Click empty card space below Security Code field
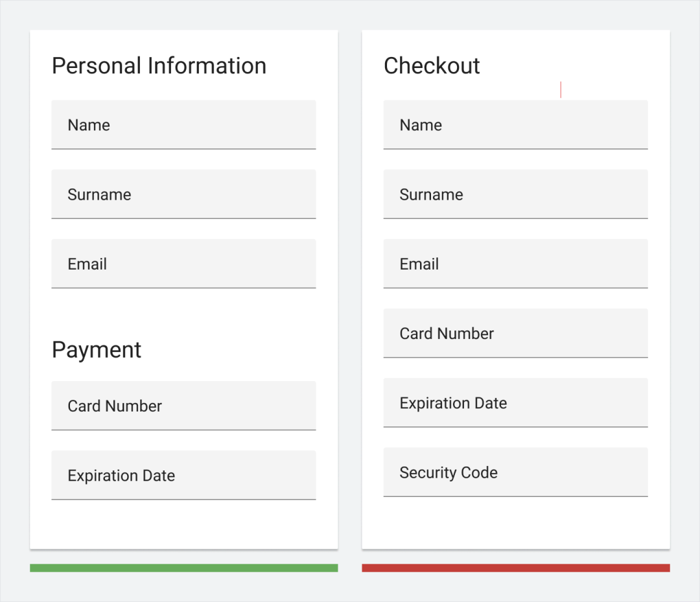 click(515, 522)
